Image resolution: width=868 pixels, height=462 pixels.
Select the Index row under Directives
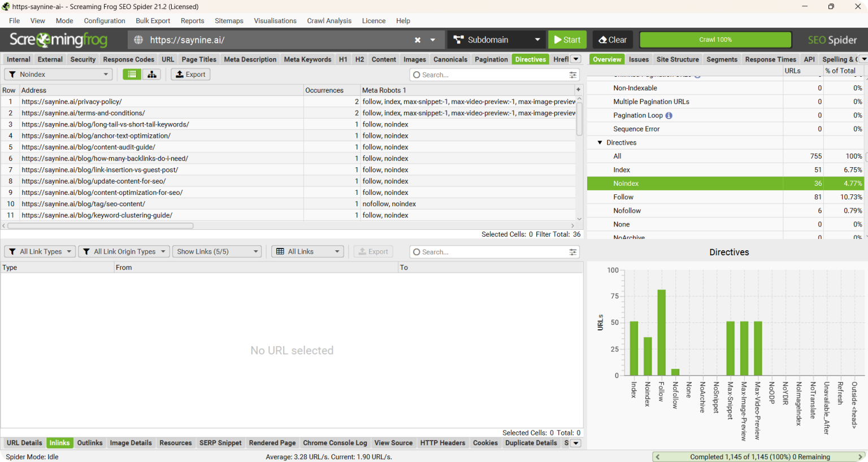tap(725, 170)
